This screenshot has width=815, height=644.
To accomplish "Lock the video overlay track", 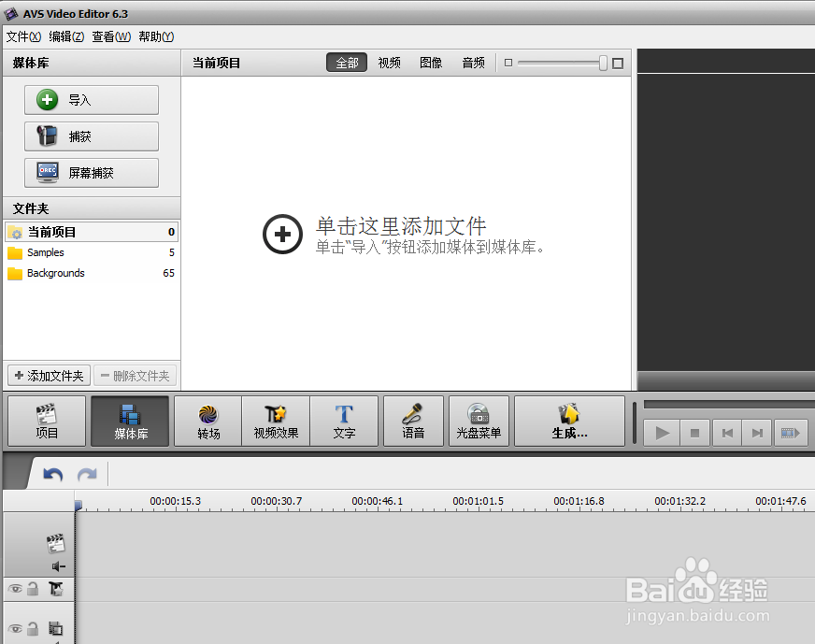I will coord(33,629).
